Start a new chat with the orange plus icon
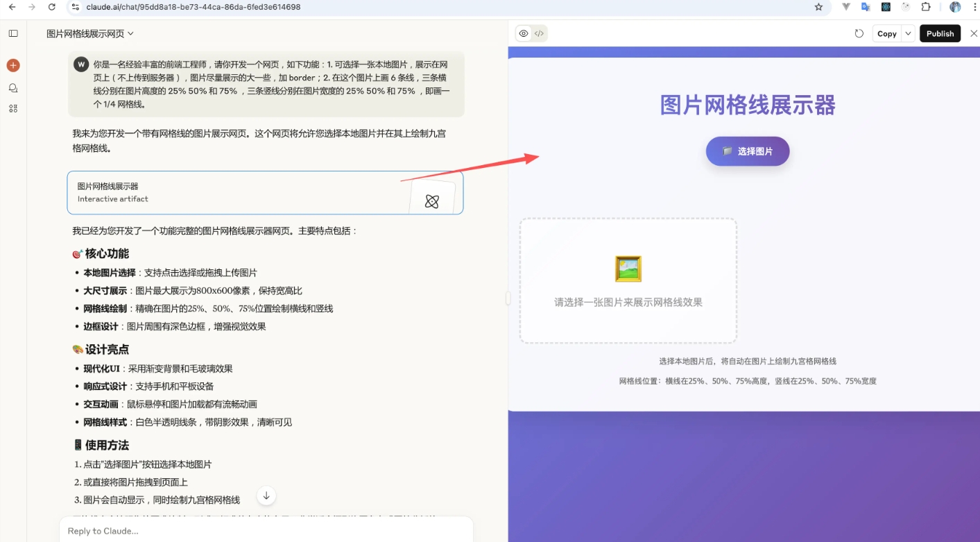 13,65
